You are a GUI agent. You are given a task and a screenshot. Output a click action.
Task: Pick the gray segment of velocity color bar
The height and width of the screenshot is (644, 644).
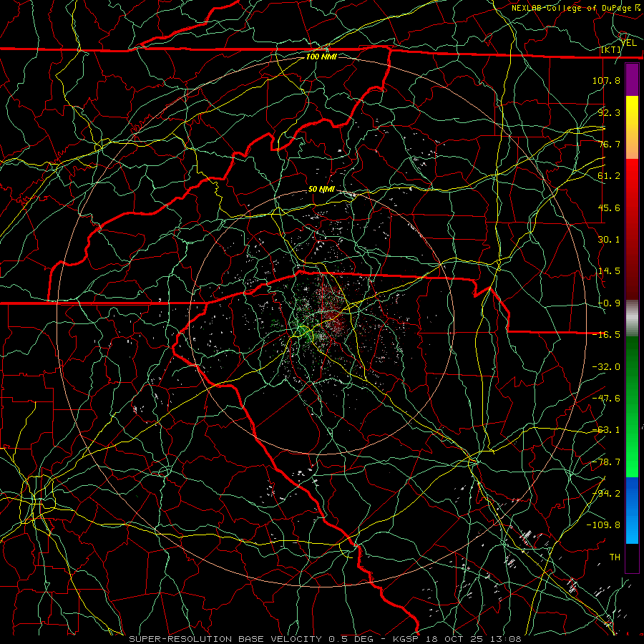(632, 318)
